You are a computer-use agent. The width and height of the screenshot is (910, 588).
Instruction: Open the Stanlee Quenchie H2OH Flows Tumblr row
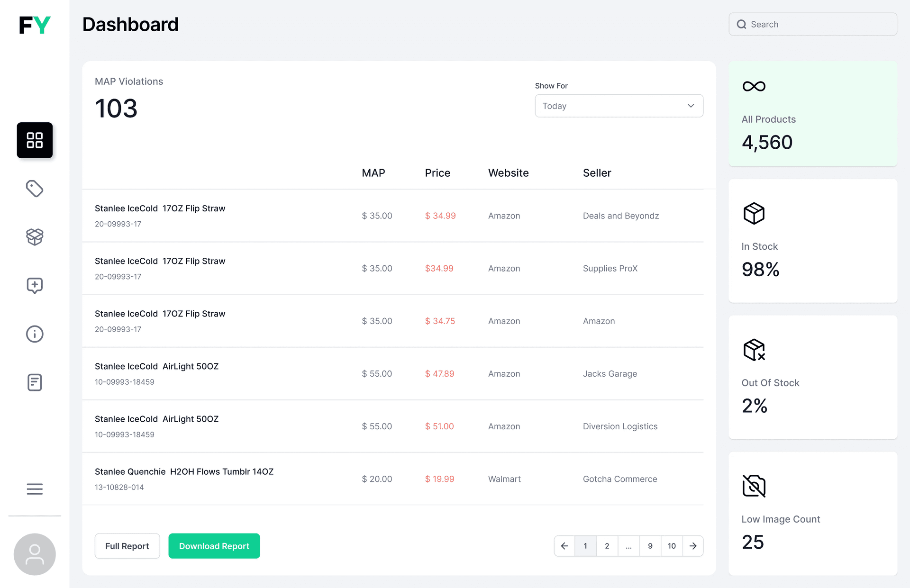392,479
